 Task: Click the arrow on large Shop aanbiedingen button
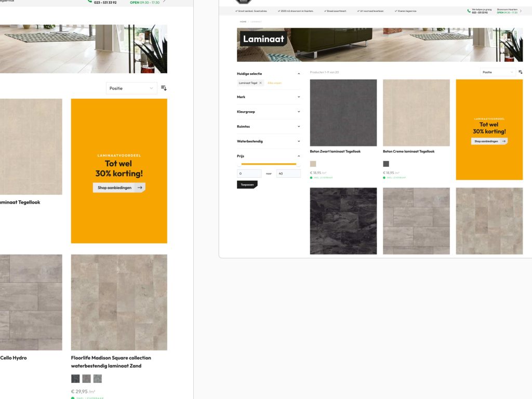tap(140, 187)
